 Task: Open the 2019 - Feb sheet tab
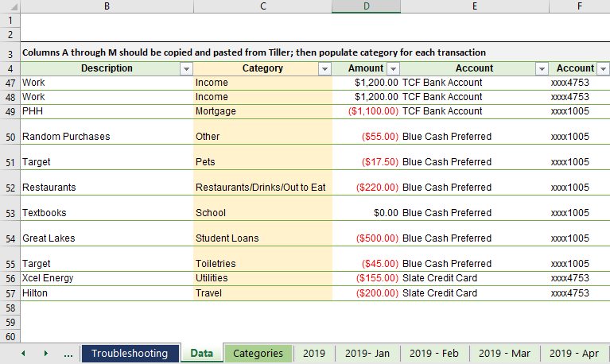point(434,354)
